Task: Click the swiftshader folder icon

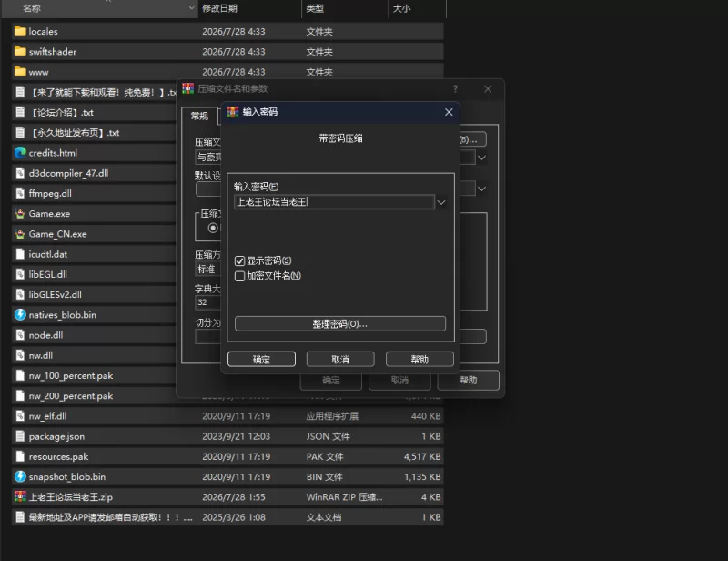Action: point(20,52)
